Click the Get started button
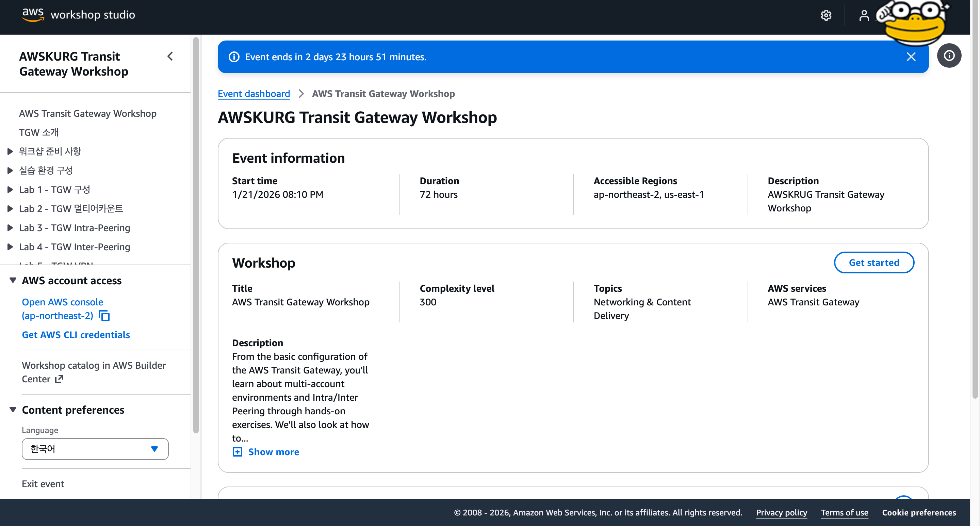Image resolution: width=980 pixels, height=526 pixels. [x=873, y=262]
